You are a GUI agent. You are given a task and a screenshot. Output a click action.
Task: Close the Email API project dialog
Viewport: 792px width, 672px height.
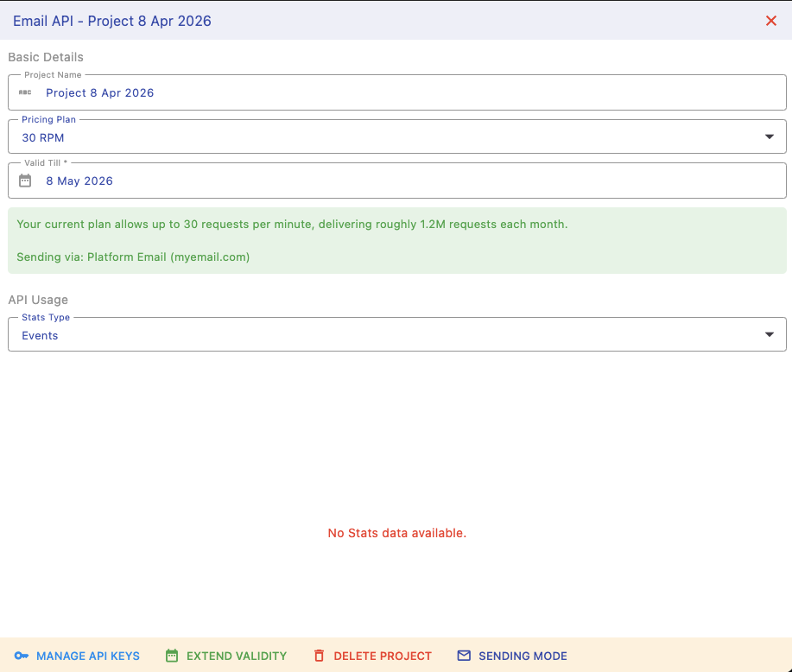[x=771, y=21]
